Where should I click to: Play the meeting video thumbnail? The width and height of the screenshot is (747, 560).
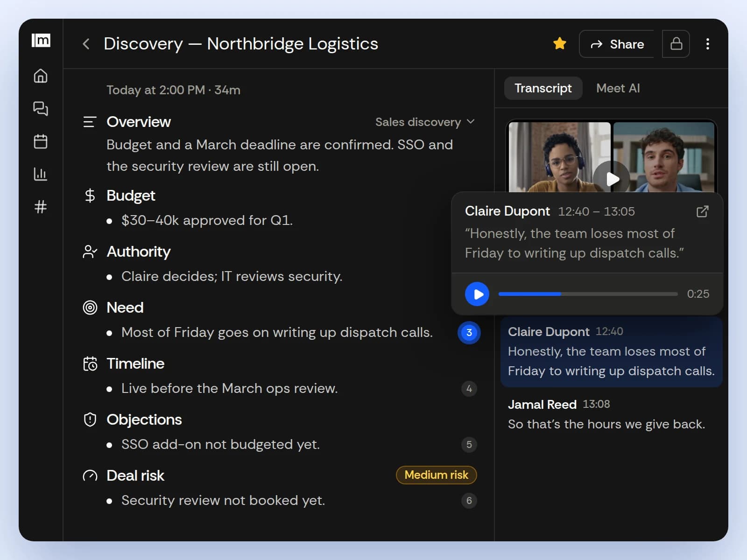point(612,178)
